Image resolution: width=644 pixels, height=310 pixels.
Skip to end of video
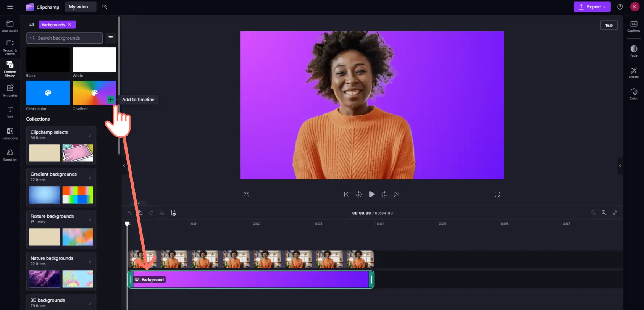397,194
